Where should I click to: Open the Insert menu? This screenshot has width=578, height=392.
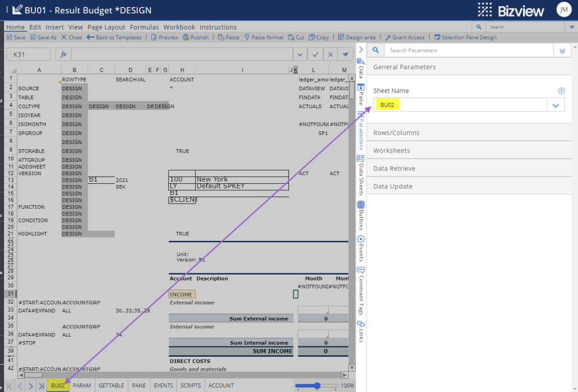tap(54, 27)
